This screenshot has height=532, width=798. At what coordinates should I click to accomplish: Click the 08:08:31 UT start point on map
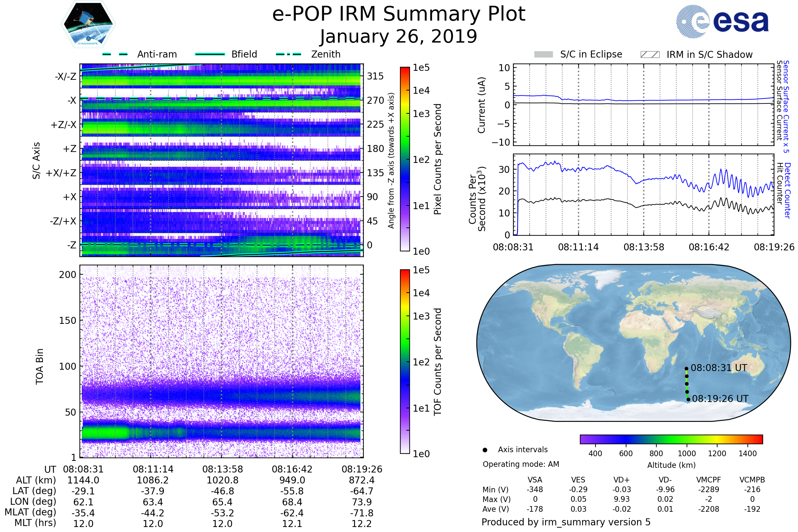click(686, 368)
